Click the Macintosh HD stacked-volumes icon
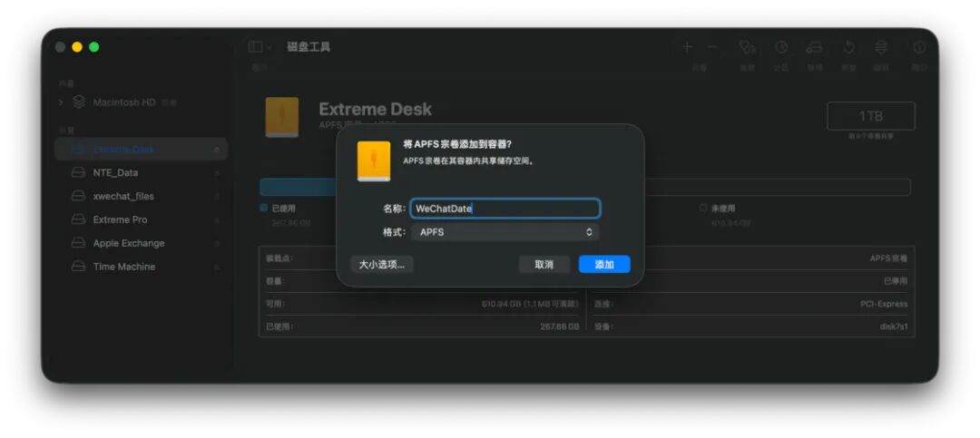Viewport: 980px width, 438px height. point(79,102)
